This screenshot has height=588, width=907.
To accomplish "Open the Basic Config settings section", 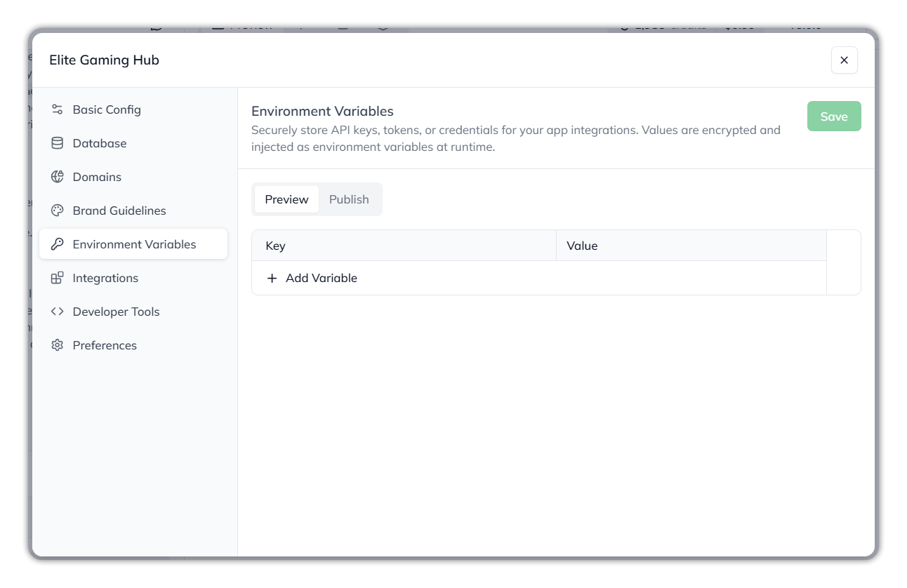I will click(x=133, y=109).
